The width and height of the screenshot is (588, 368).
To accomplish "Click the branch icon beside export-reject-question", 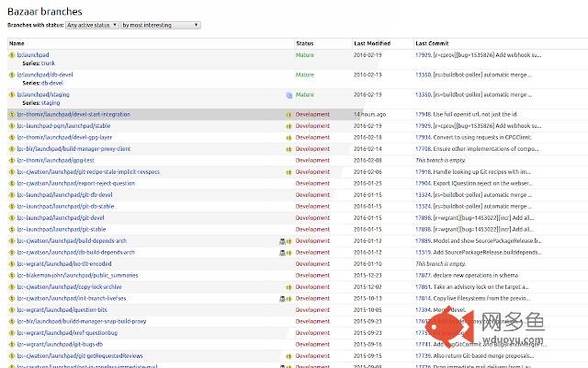I will (x=12, y=183).
